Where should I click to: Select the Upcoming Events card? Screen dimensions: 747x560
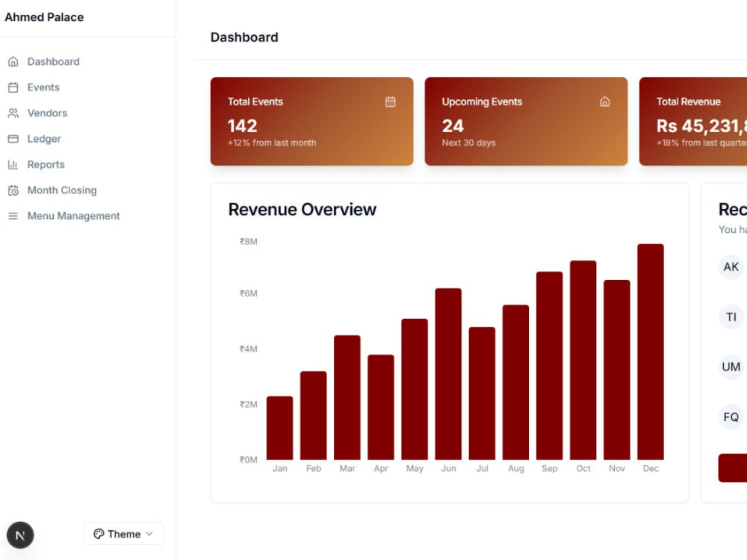coord(526,122)
